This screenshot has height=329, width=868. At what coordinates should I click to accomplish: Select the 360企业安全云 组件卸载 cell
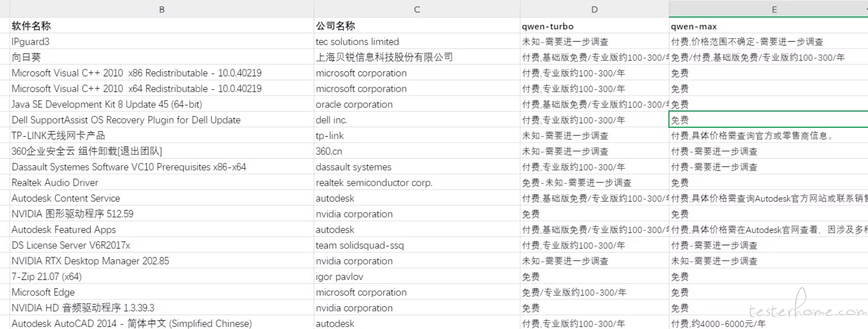pyautogui.click(x=162, y=151)
